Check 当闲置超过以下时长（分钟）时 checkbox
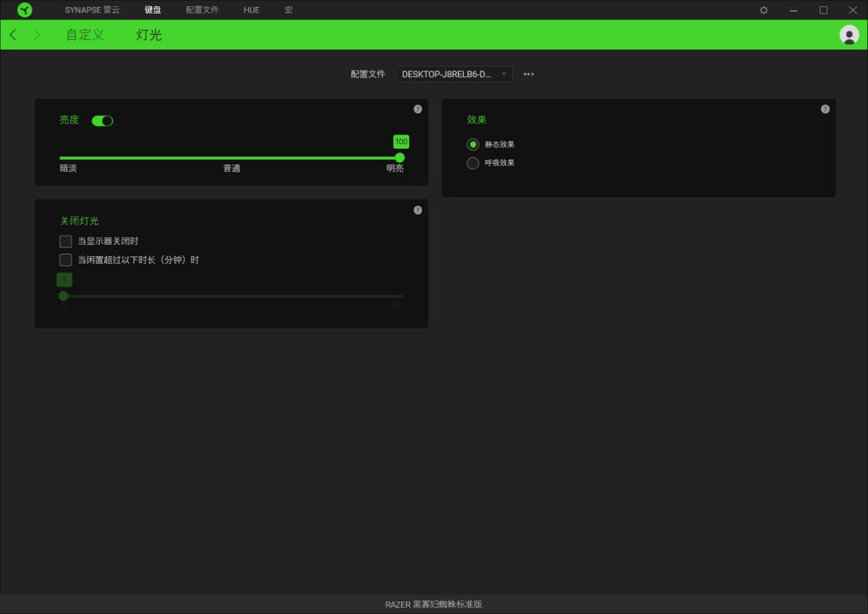 pyautogui.click(x=66, y=260)
